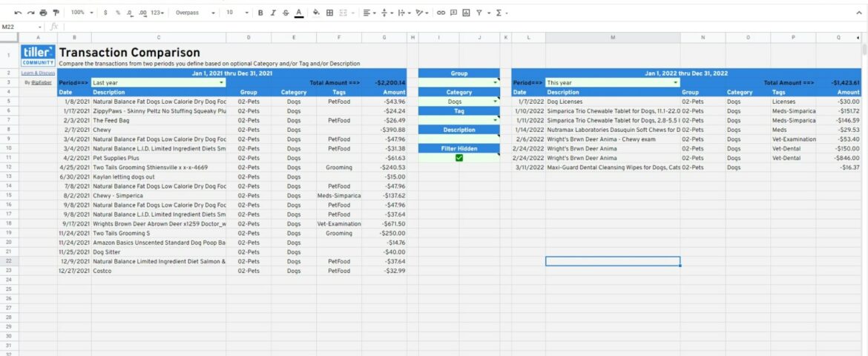This screenshot has height=356, width=868.
Task: Click the Print icon
Action: tap(43, 12)
